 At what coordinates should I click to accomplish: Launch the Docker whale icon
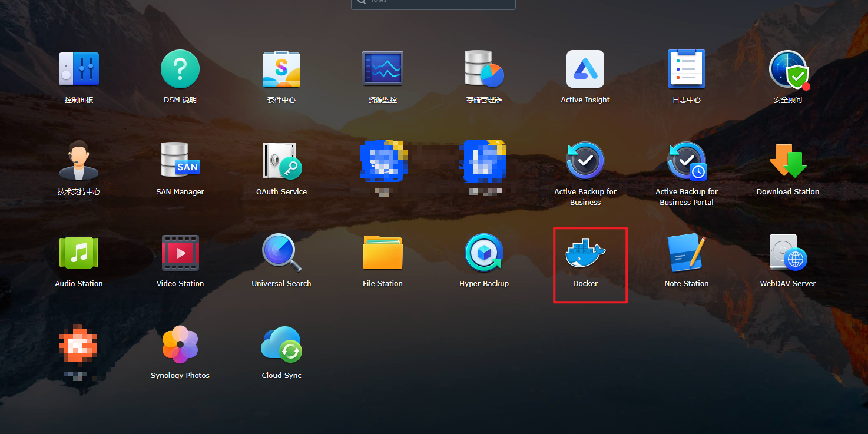point(585,253)
